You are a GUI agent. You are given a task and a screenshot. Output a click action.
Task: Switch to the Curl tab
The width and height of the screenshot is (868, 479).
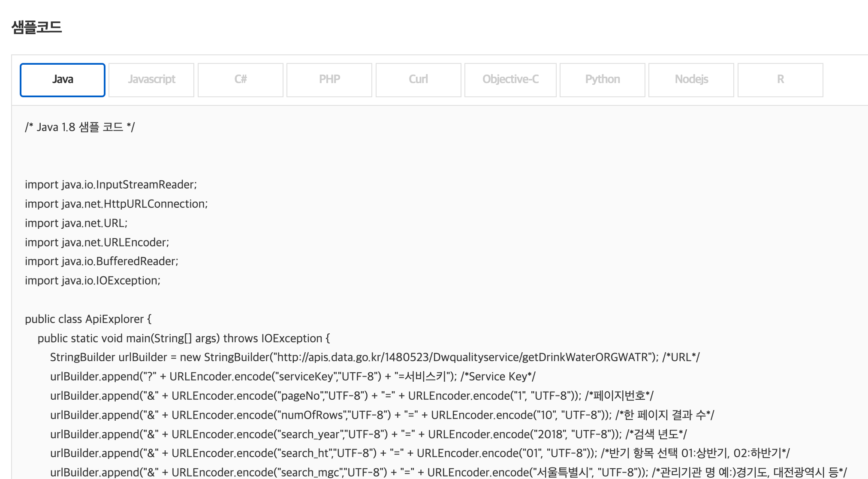tap(418, 80)
